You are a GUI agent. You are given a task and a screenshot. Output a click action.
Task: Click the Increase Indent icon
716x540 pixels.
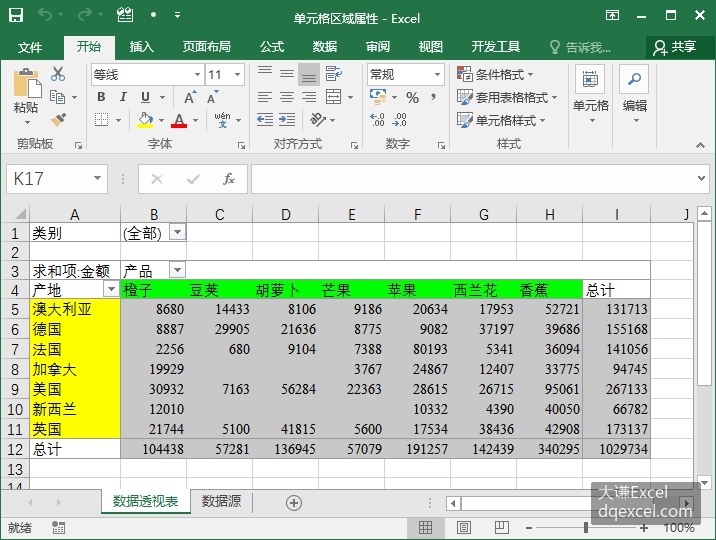pyautogui.click(x=287, y=120)
